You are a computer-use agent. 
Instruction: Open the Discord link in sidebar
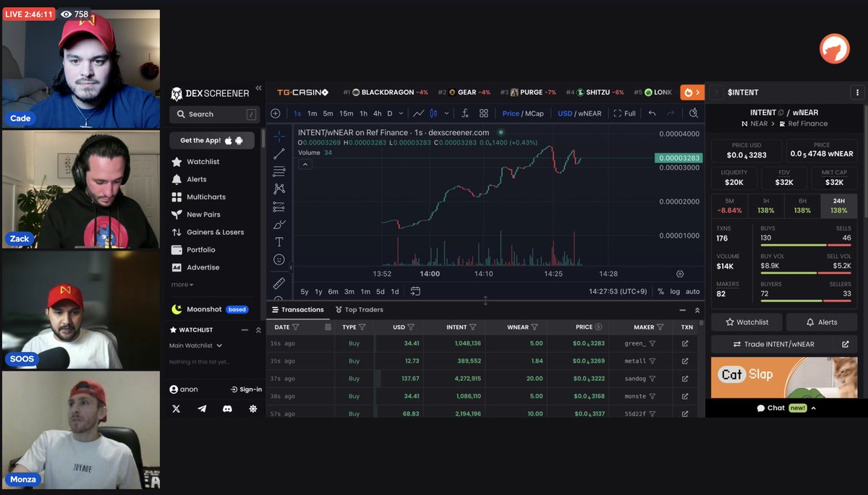(227, 409)
